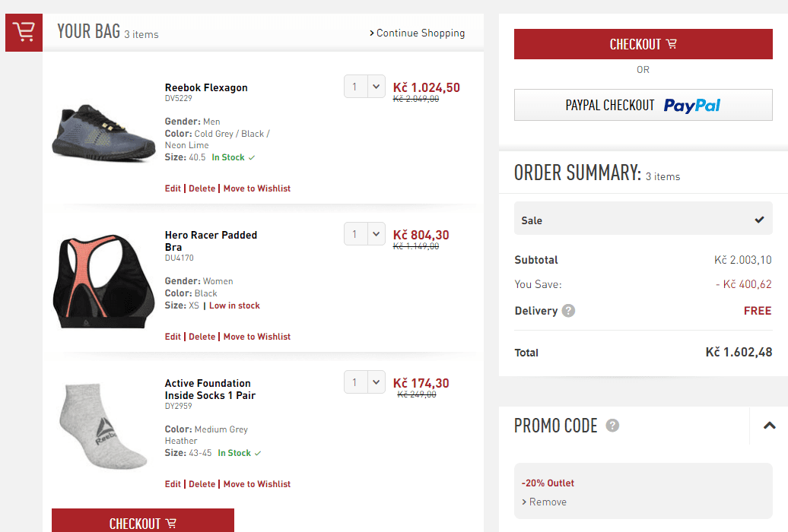Image resolution: width=788 pixels, height=532 pixels.
Task: Open the Reebok Flexagon product title
Action: pos(206,87)
